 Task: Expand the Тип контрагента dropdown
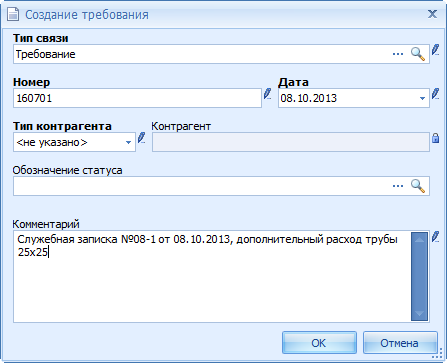128,143
